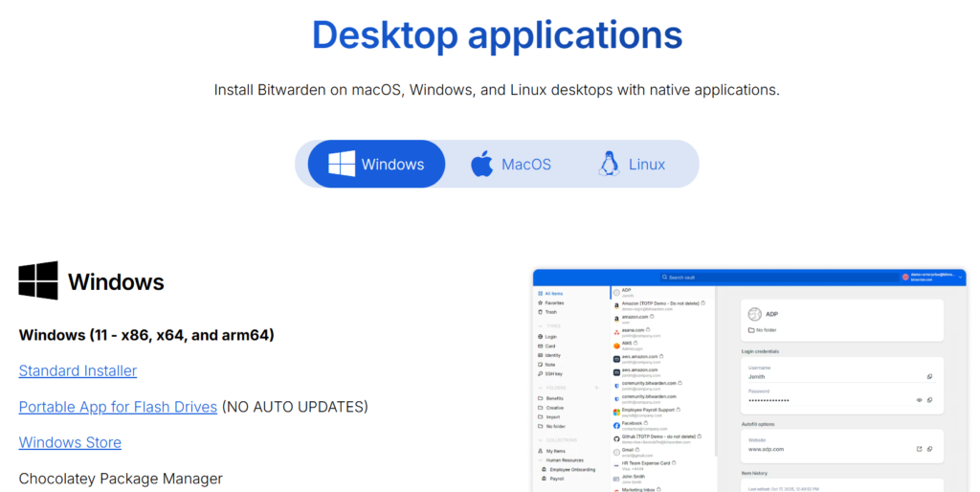980x492 pixels.
Task: Add a folder using the plus icon
Action: click(596, 388)
